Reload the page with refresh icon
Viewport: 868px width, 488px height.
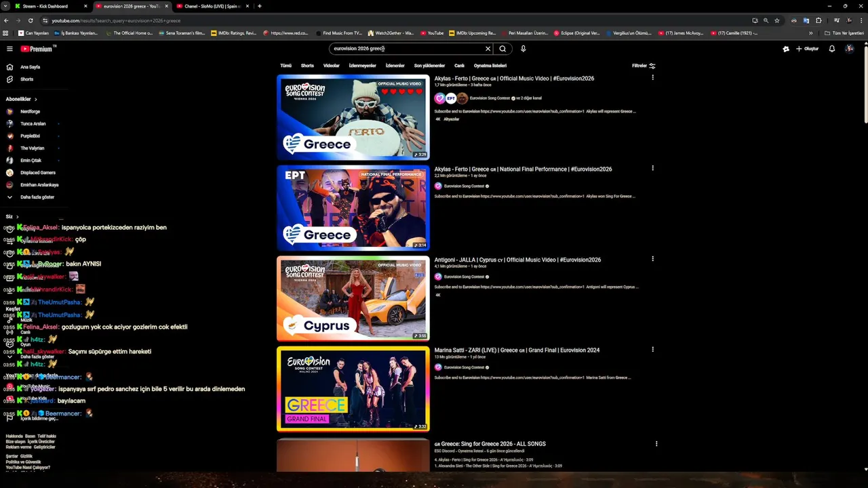tap(31, 20)
